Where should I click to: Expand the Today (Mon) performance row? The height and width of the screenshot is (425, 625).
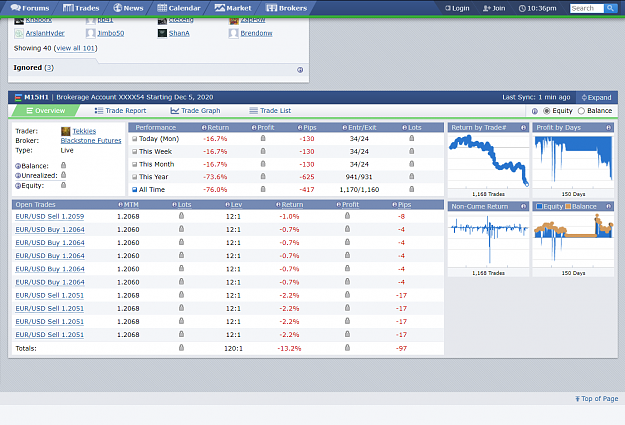[135, 139]
